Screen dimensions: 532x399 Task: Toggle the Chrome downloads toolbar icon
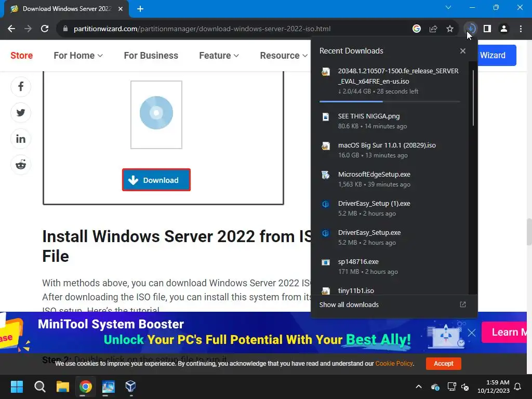471,29
